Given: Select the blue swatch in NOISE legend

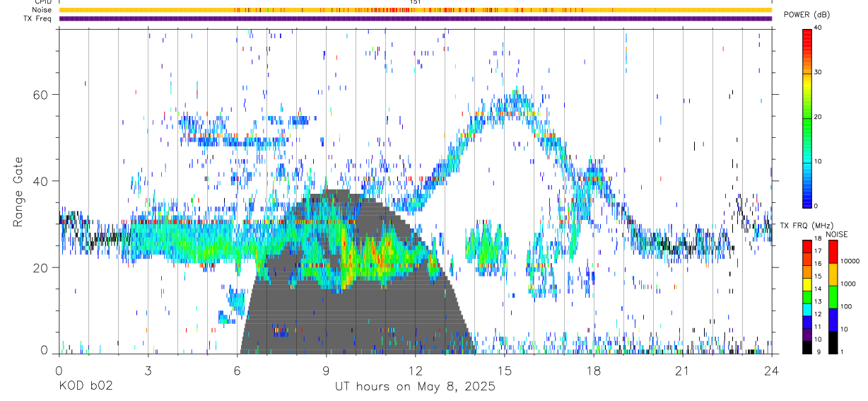Looking at the screenshot, I should (833, 320).
